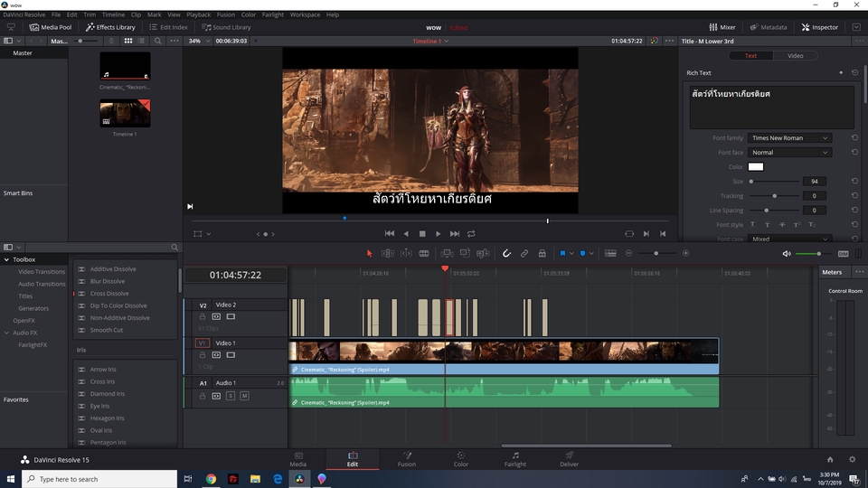Click the text Color swatch
This screenshot has width=868, height=488.
(755, 167)
